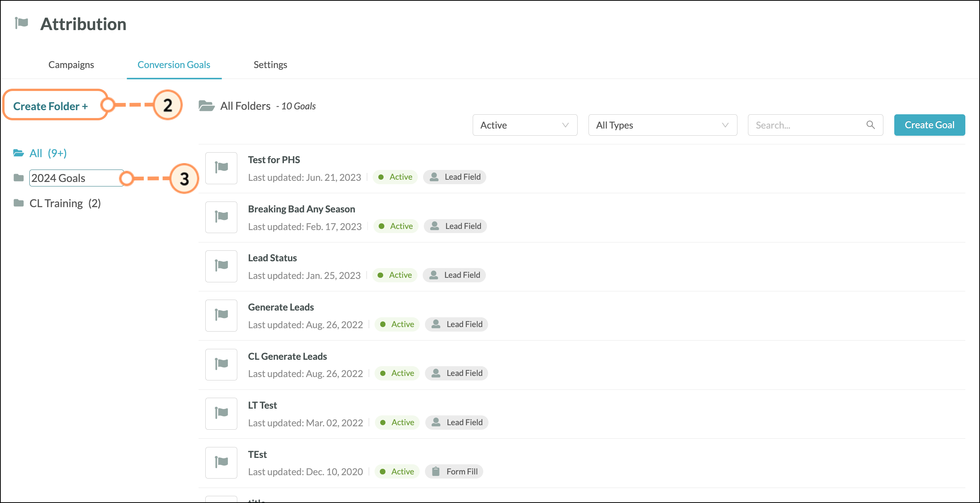980x503 pixels.
Task: Click the Active badge on Test for PHS
Action: click(x=395, y=177)
